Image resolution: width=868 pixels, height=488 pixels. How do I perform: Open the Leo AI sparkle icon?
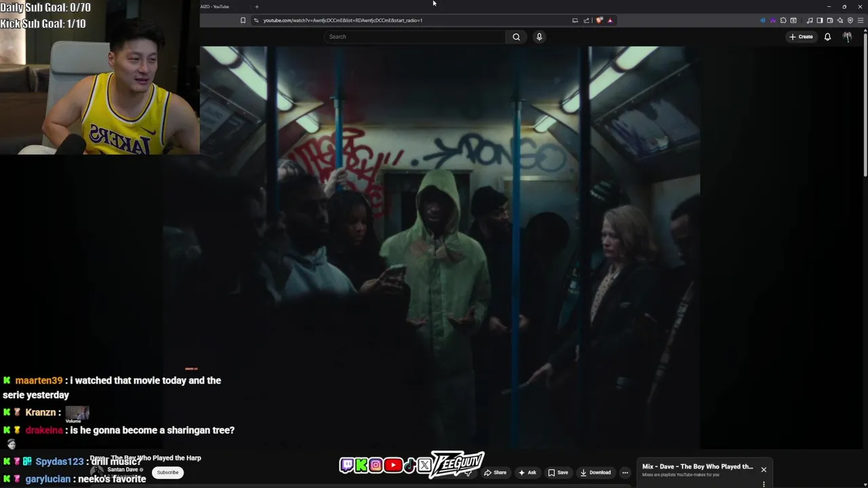pos(840,20)
